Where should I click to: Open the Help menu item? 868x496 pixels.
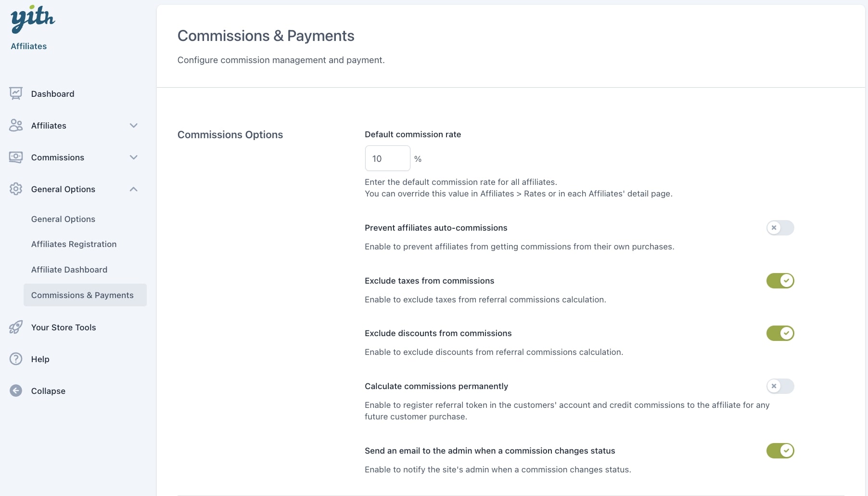40,359
